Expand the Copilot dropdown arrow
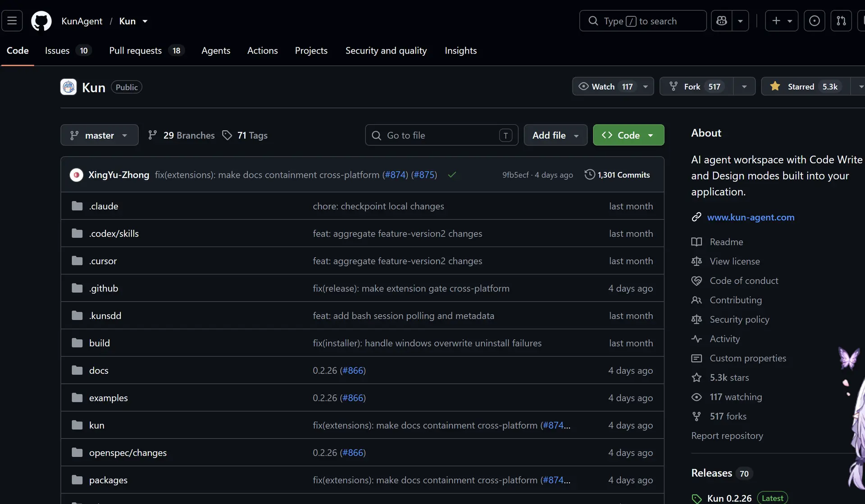Screen dimensions: 865x504 [x=740, y=21]
